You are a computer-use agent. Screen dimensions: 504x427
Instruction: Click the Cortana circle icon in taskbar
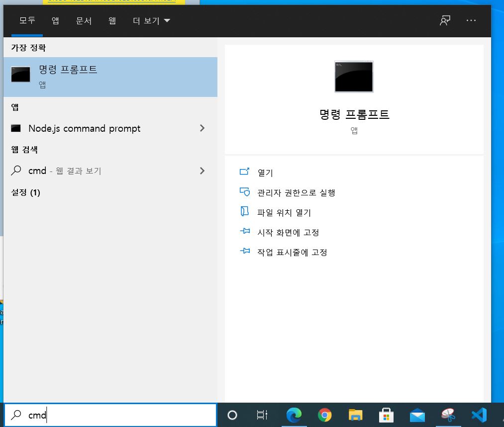[232, 415]
